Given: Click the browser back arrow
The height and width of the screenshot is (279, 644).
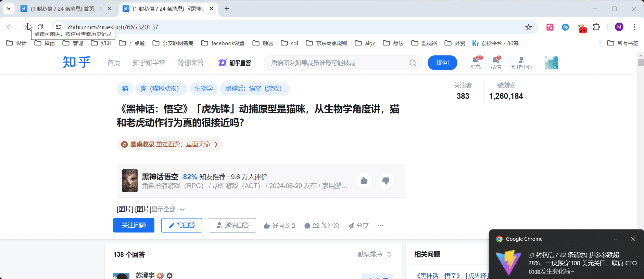Looking at the screenshot, I should 10,27.
